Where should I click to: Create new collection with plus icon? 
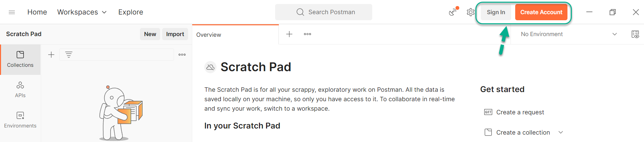coord(51,55)
